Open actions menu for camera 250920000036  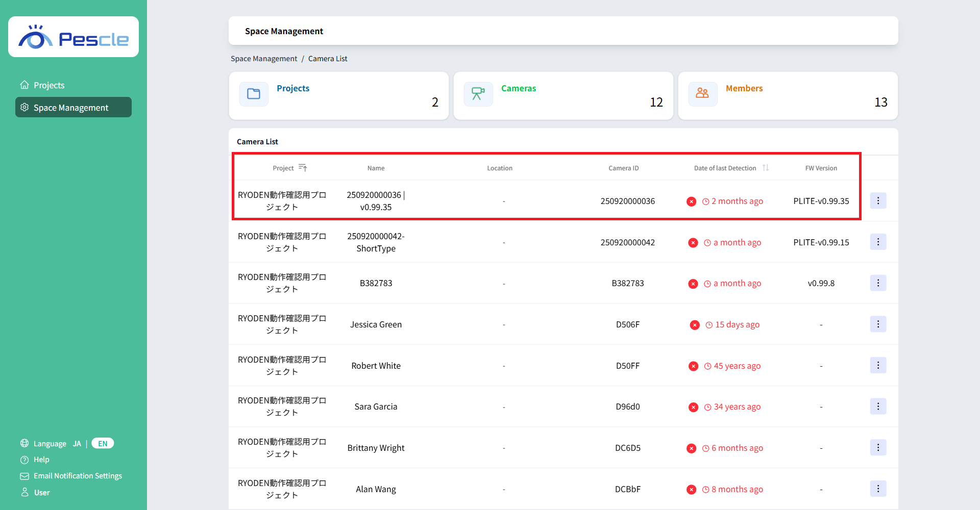point(878,201)
